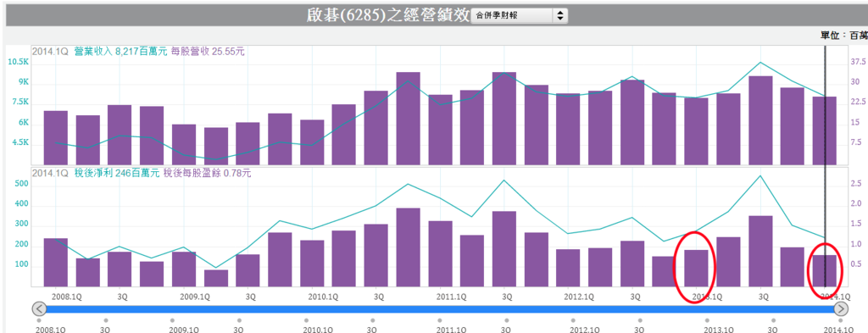
Task: Click the 2013.1Q net profit bar in lower chart
Action: 697,269
